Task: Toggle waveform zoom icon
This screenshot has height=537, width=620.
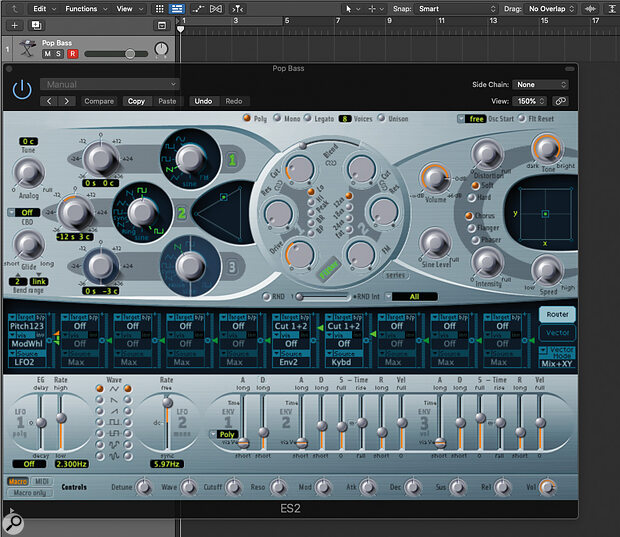Action: tap(590, 9)
